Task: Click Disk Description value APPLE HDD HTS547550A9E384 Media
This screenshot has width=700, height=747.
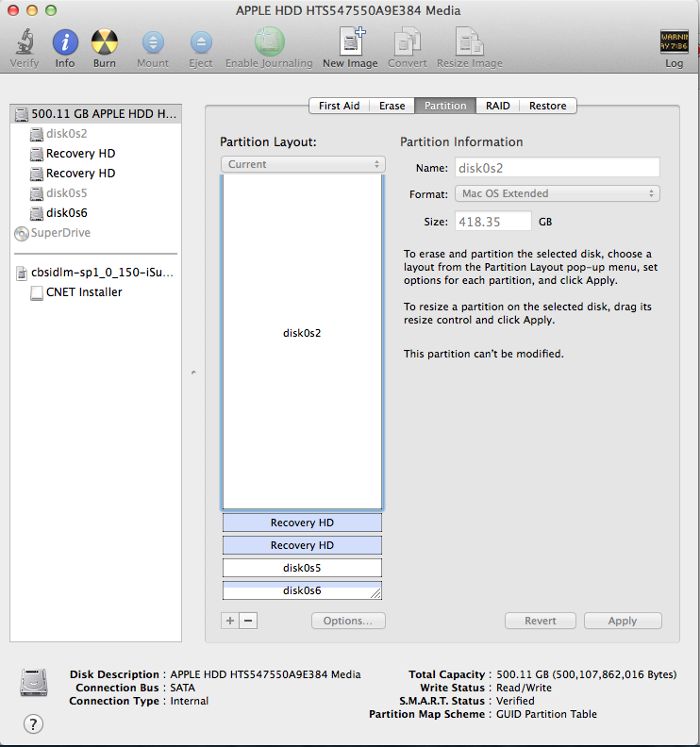Action: pyautogui.click(x=265, y=674)
